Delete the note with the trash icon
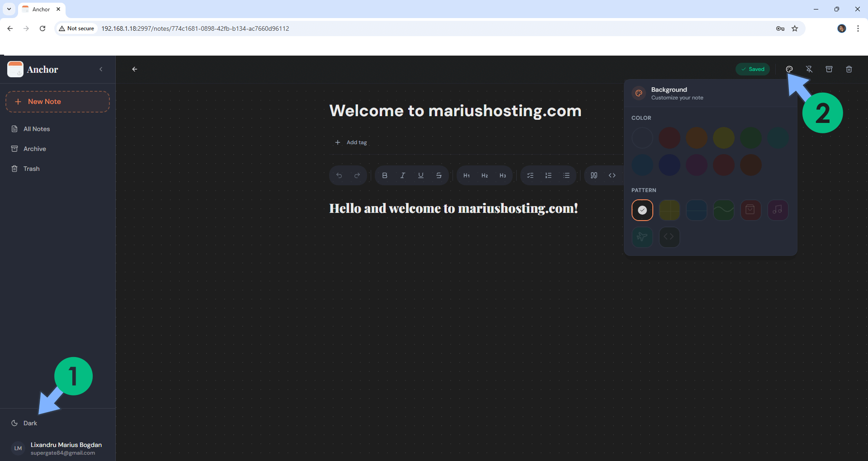This screenshot has height=461, width=868. [849, 69]
